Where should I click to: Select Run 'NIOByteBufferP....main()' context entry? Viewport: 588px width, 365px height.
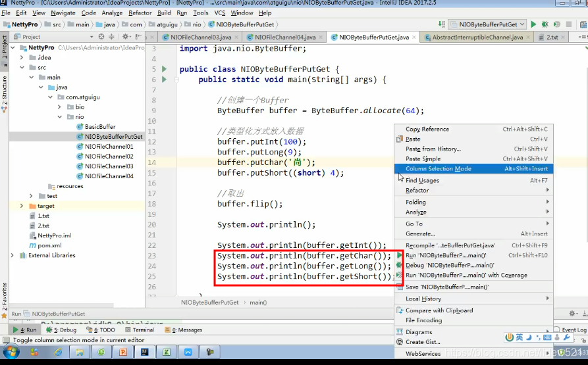(x=473, y=255)
